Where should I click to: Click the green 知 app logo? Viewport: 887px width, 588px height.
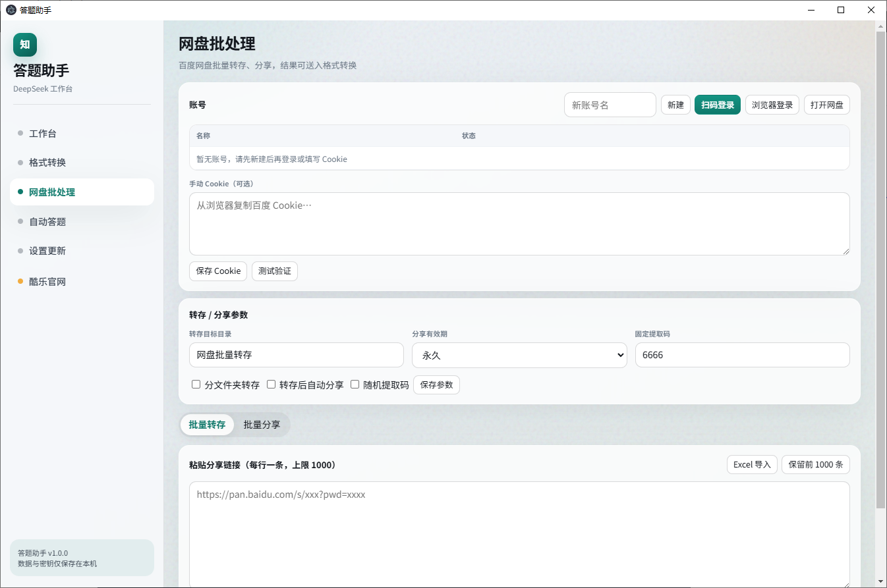[x=25, y=45]
